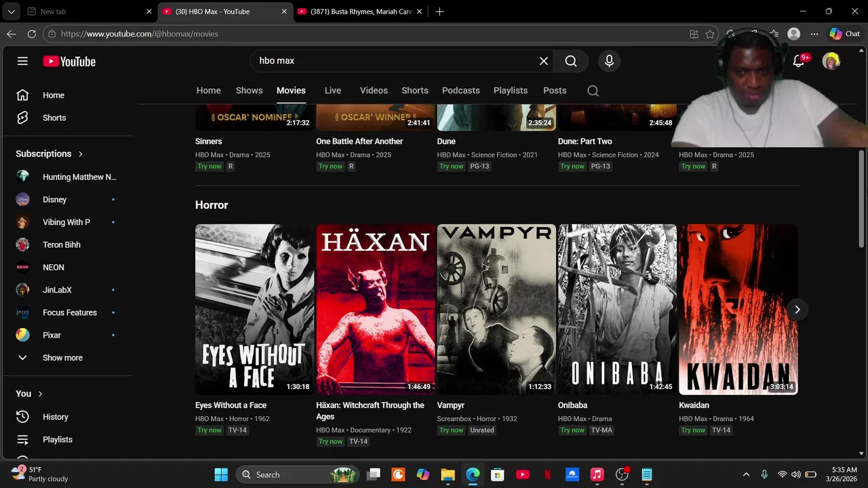Show hidden system tray icons
This screenshot has width=868, height=488.
[747, 474]
